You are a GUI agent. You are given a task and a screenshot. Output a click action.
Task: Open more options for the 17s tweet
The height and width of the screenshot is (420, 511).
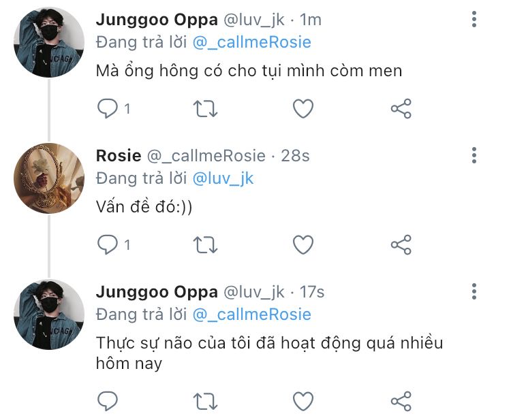[x=474, y=291]
